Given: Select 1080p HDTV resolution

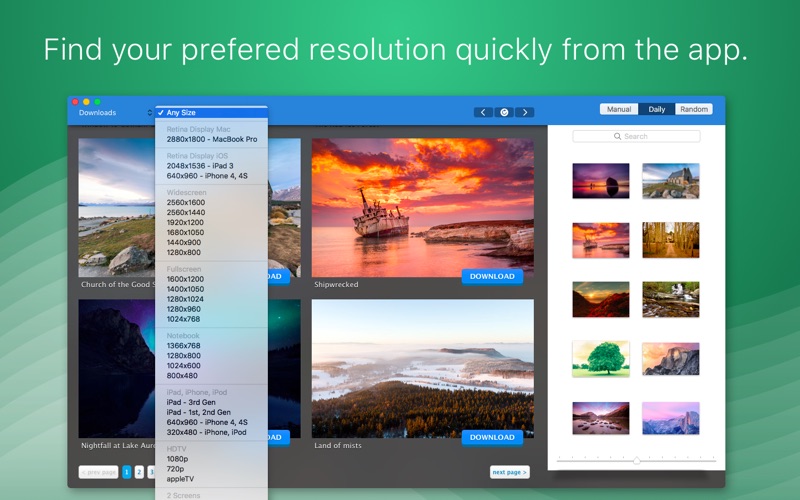Looking at the screenshot, I should 211,459.
